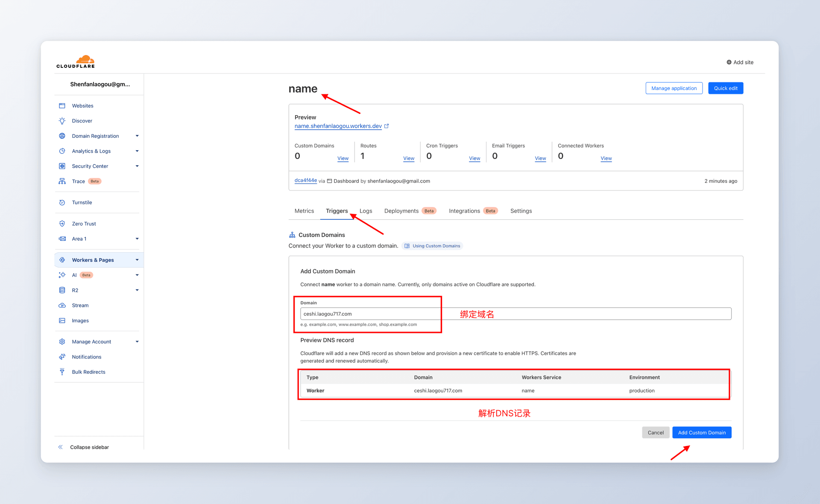Click the production environment cell
The width and height of the screenshot is (820, 504).
click(641, 390)
